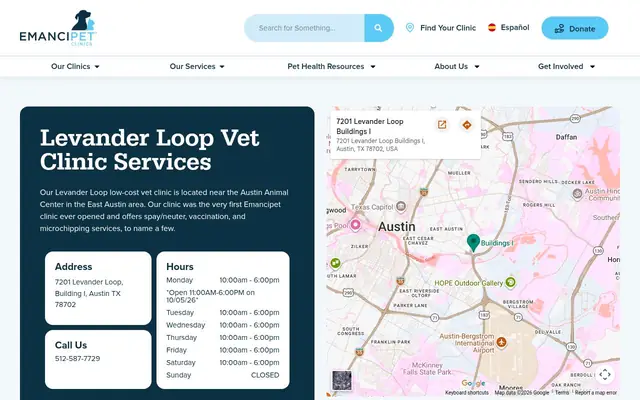Click the Texas Capitol map marker
Image resolution: width=640 pixels, height=400 pixels.
click(401, 207)
